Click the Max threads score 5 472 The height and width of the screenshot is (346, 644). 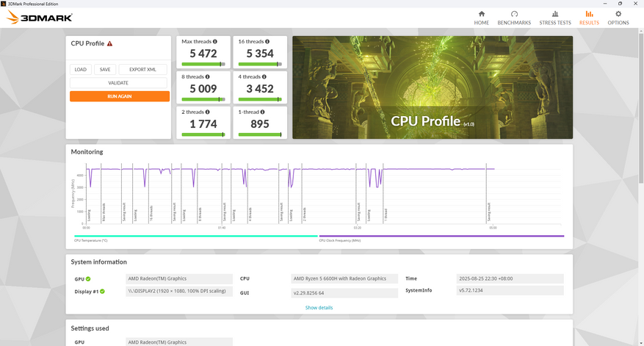203,54
